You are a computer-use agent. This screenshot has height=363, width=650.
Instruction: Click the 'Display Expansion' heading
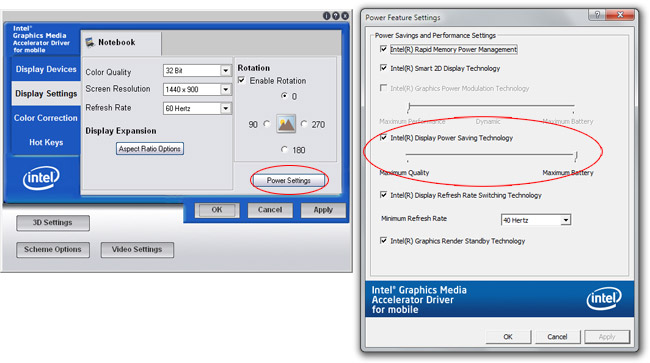[x=121, y=131]
